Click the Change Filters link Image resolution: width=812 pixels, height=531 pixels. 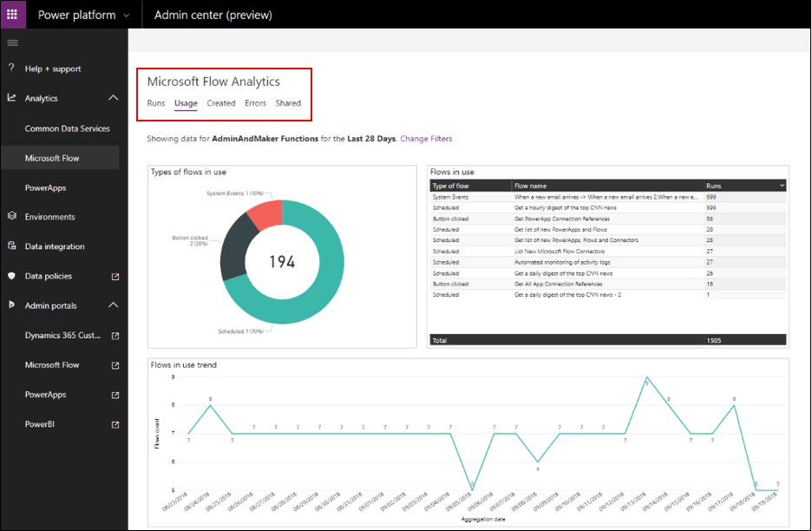426,139
